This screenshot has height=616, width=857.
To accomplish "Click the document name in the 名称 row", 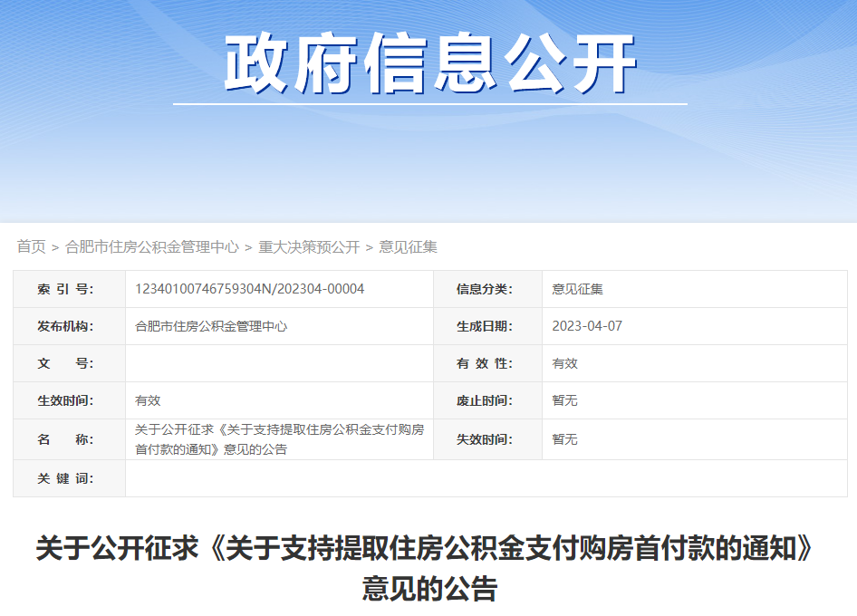I will 279,439.
